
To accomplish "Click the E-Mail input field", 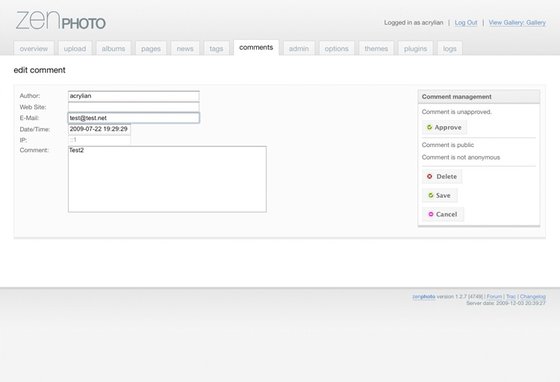I will 134,118.
